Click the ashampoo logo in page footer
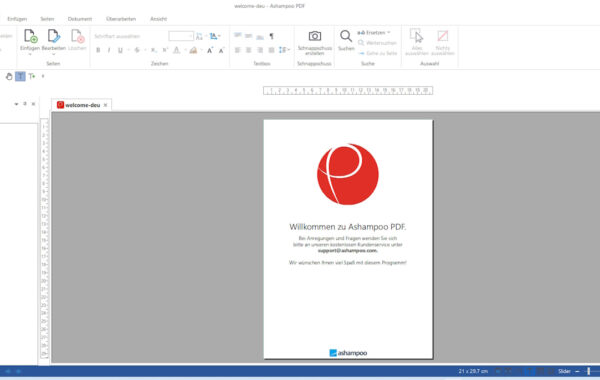The width and height of the screenshot is (600, 380). pos(348,353)
